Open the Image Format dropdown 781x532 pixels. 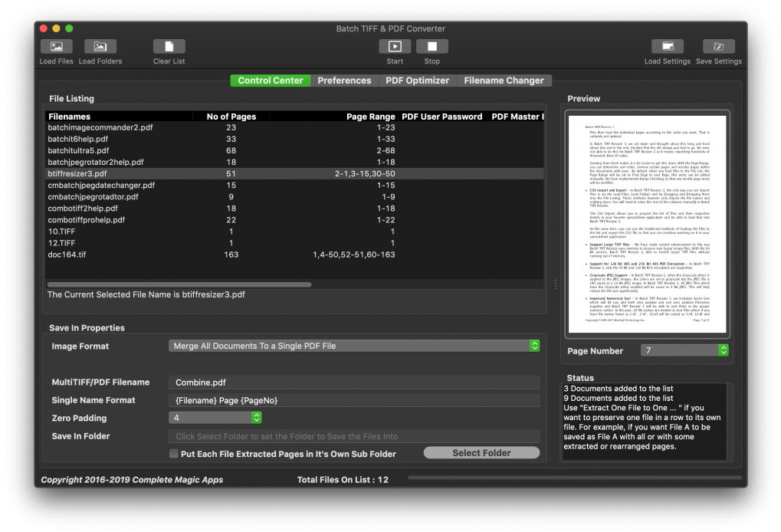354,346
